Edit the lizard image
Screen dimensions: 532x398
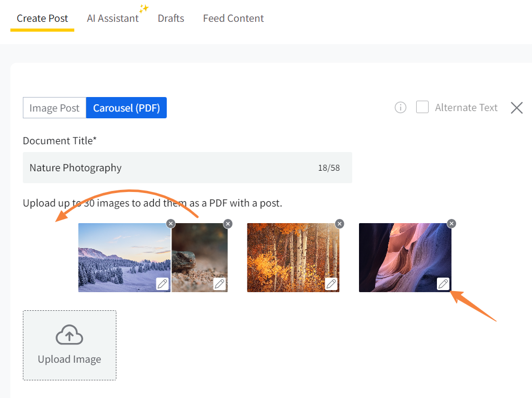pos(220,284)
